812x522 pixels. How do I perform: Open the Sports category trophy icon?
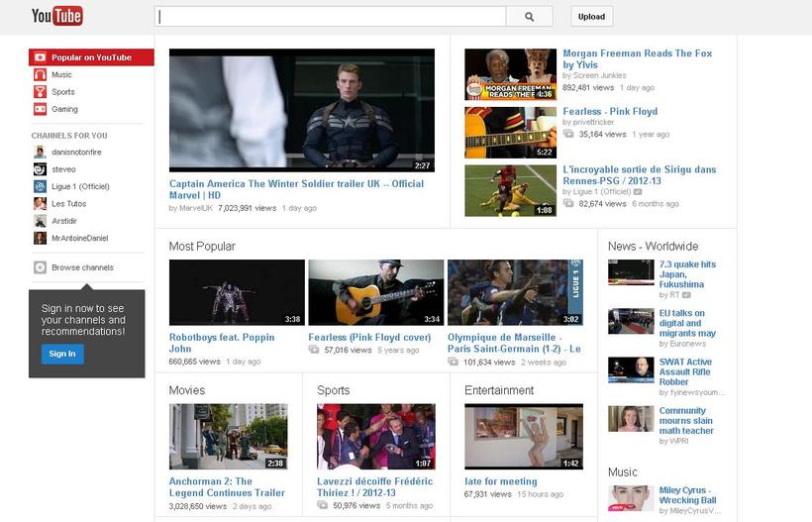(40, 92)
